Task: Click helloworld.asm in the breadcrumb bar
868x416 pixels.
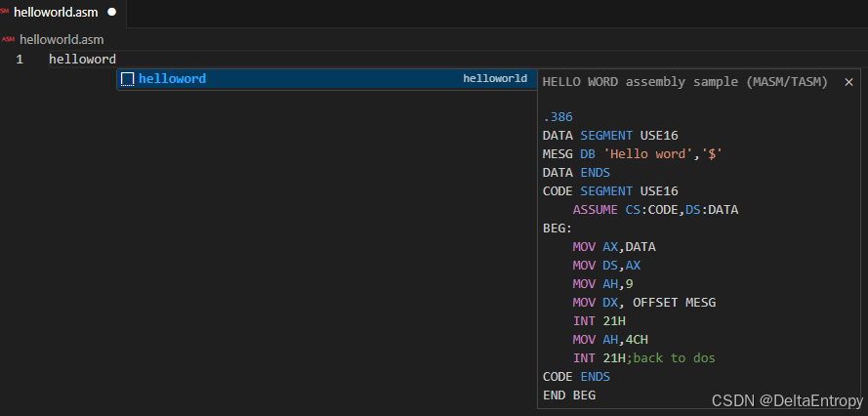Action: 62,40
